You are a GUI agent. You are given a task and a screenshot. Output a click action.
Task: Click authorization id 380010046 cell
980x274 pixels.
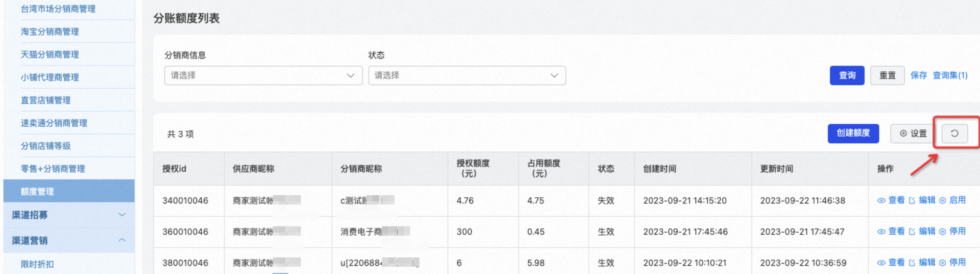pos(185,263)
